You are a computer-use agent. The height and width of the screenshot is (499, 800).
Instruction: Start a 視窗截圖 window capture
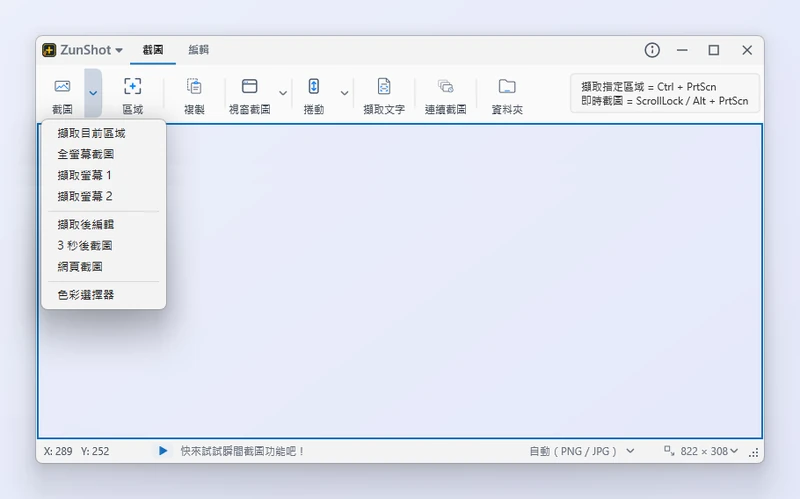(x=249, y=86)
